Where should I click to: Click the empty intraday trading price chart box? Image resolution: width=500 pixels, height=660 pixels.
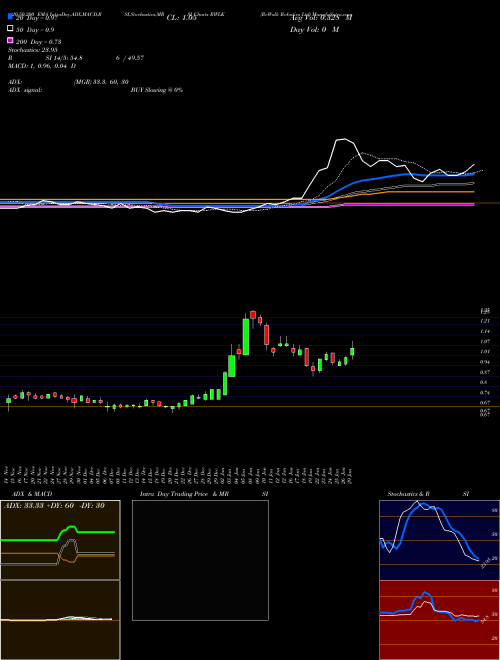click(x=200, y=560)
